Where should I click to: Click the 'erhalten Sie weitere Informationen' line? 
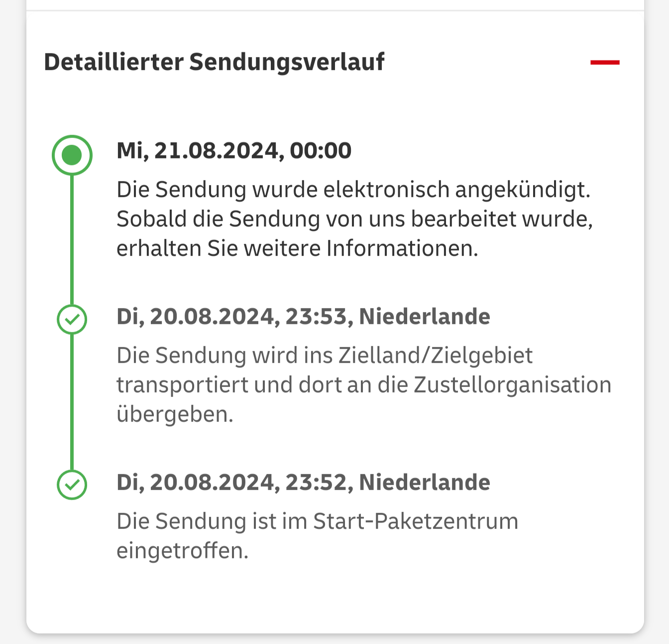point(297,249)
